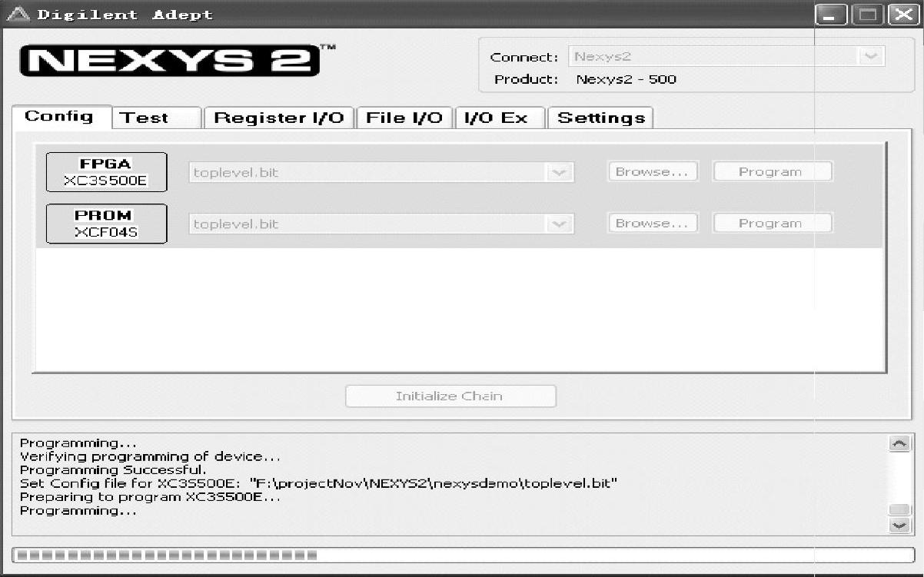Select the FPGA XC3S500E device button
924x577 pixels.
(106, 172)
